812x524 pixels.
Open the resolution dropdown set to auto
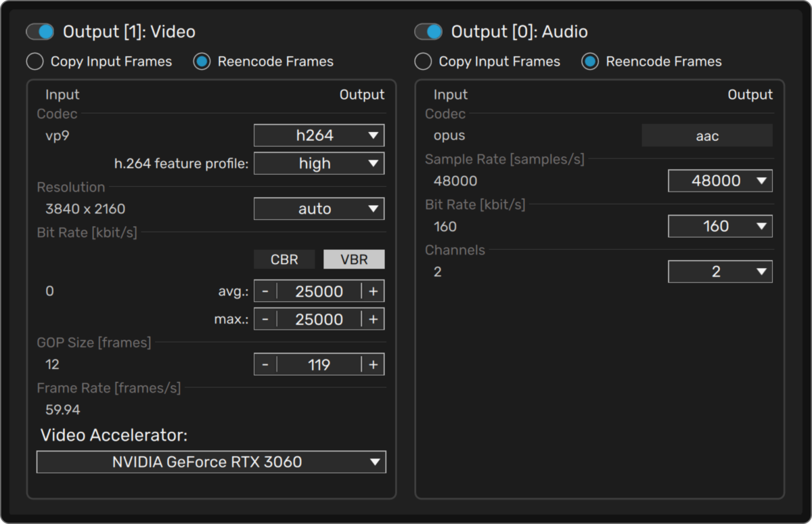319,209
